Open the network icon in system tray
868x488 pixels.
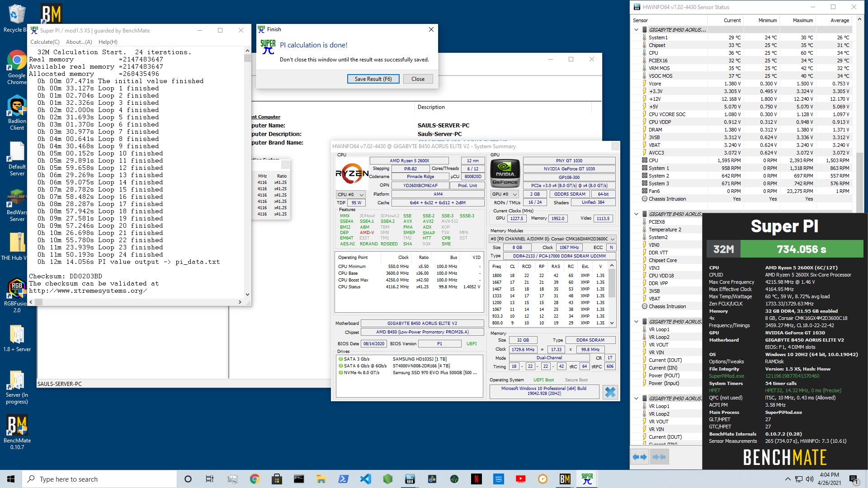tap(798, 479)
